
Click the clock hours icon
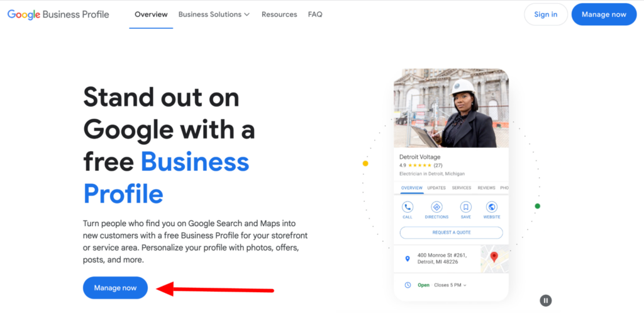tap(408, 285)
